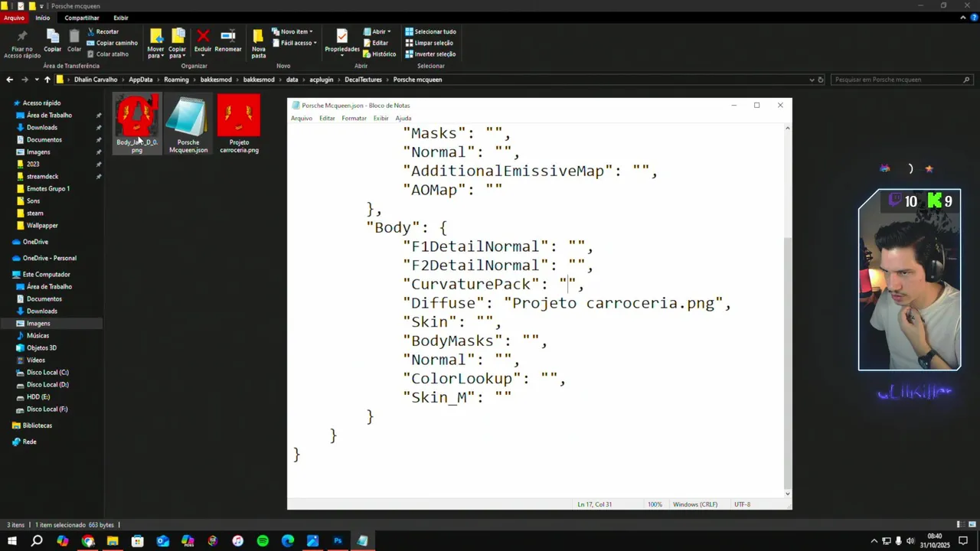
Task: Click Limpar seleção
Action: [x=429, y=43]
